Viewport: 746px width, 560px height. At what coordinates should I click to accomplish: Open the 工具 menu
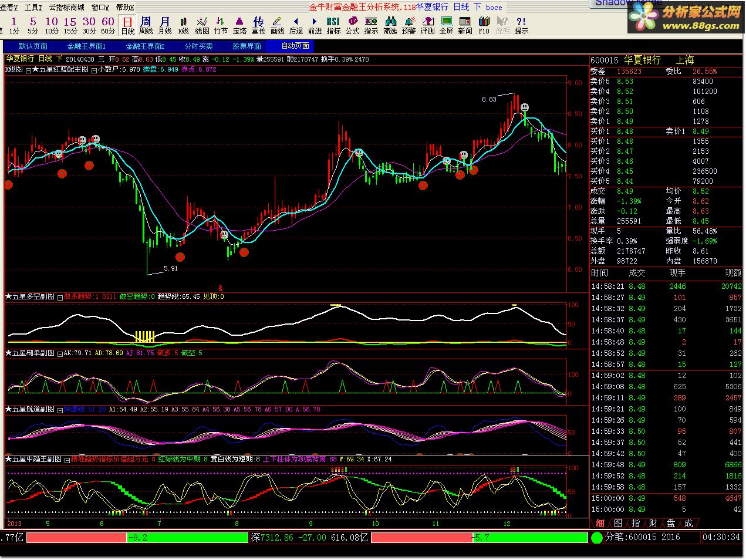tap(33, 8)
